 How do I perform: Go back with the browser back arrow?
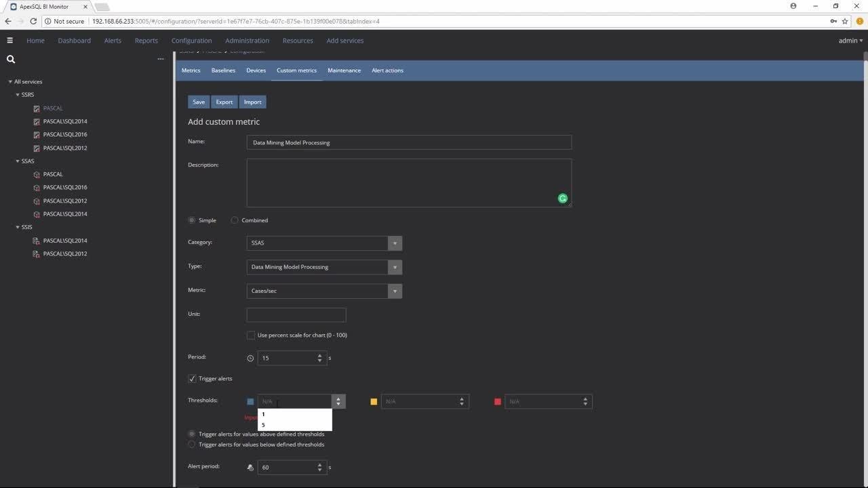(8, 21)
